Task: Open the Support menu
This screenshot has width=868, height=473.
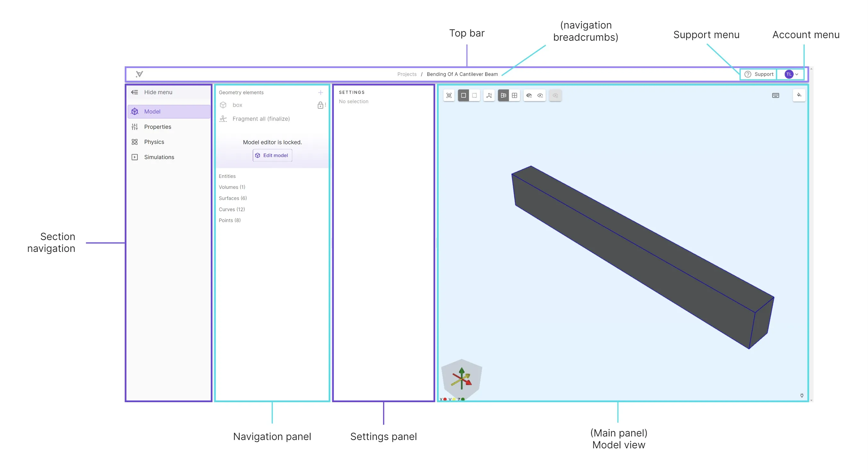Action: (x=758, y=74)
